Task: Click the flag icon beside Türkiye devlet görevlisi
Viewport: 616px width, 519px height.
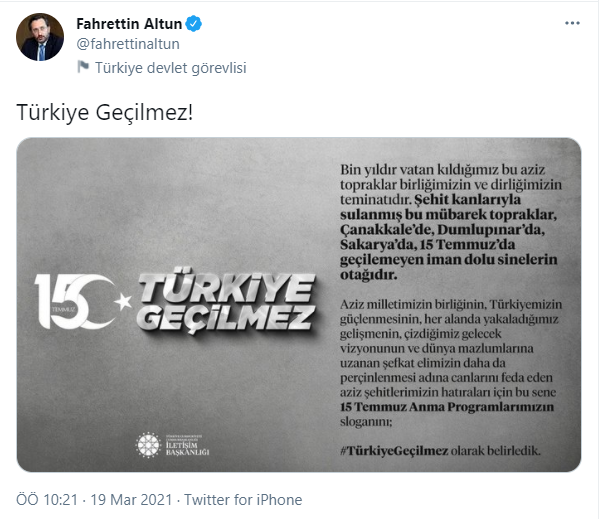Action: (x=83, y=67)
